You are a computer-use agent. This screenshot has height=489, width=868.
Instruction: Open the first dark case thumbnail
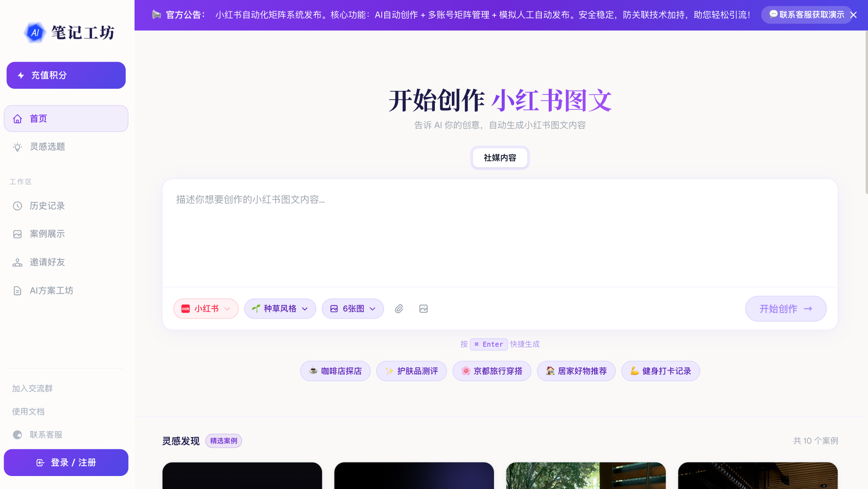tap(242, 476)
